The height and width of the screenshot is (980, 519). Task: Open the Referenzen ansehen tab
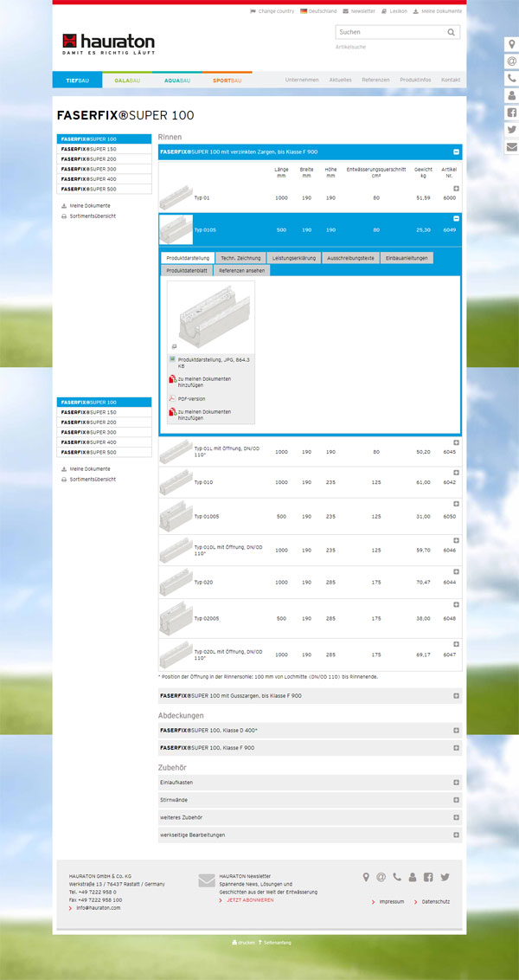pyautogui.click(x=241, y=271)
